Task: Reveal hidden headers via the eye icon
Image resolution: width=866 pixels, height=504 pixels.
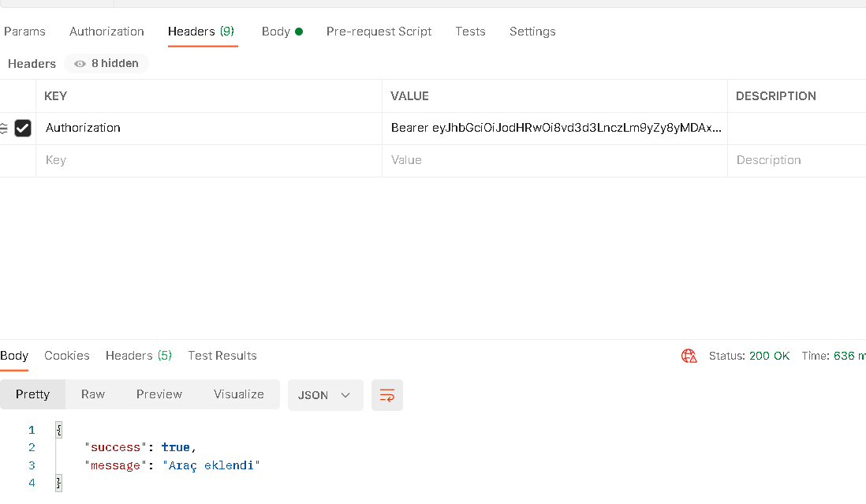Action: 79,64
